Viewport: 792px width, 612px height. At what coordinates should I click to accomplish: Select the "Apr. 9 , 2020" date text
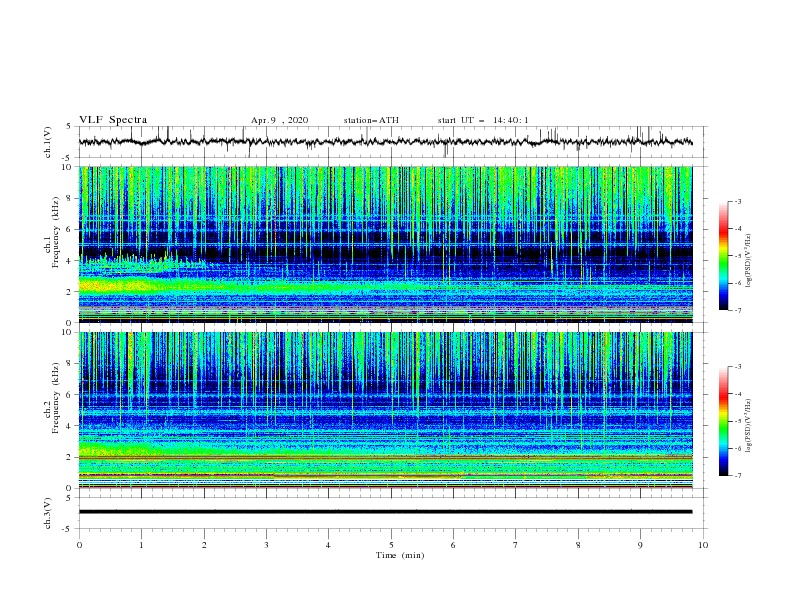279,120
